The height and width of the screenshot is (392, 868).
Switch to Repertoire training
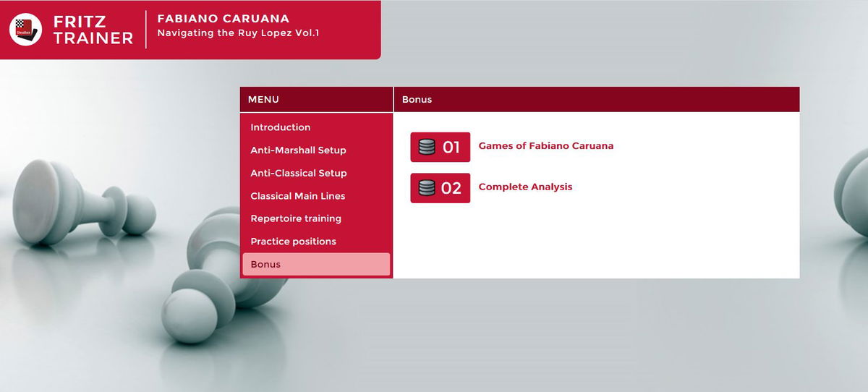click(295, 218)
